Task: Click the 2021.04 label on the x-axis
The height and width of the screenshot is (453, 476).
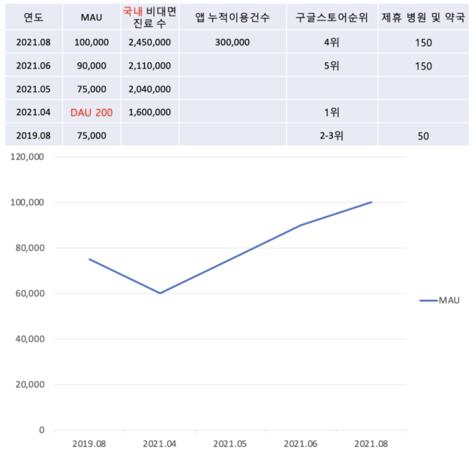Action: pos(161,443)
